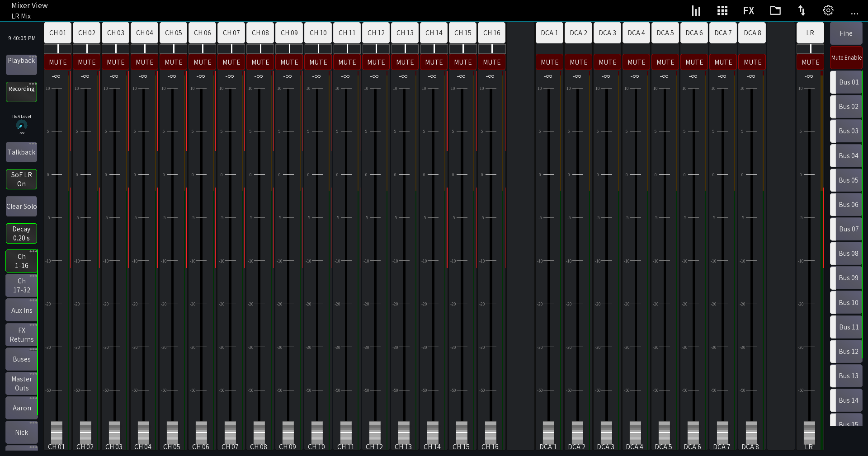Toggle SoF LR On
This screenshot has width=868, height=456.
(x=21, y=179)
